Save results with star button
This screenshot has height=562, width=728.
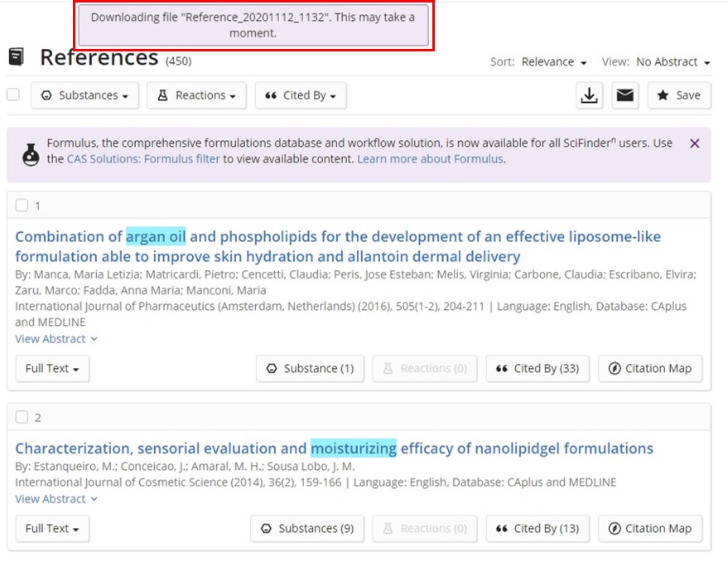pos(679,96)
